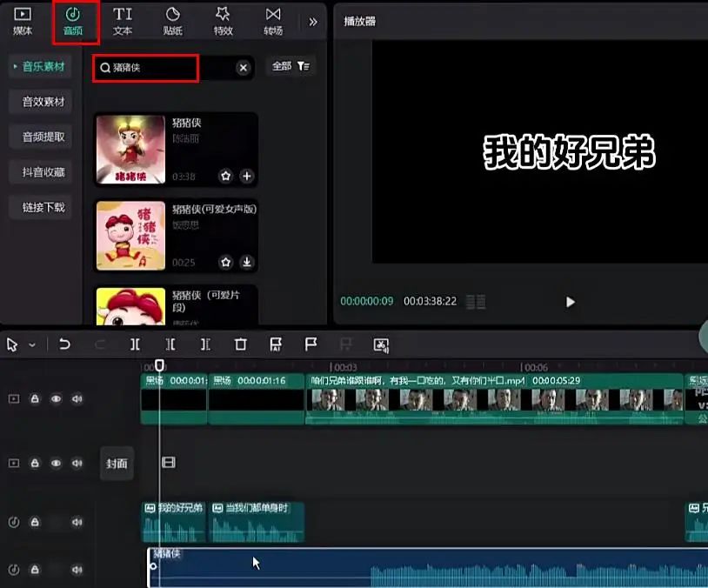Hide the top video track using its eye toggle
This screenshot has height=588, width=708.
coord(56,398)
